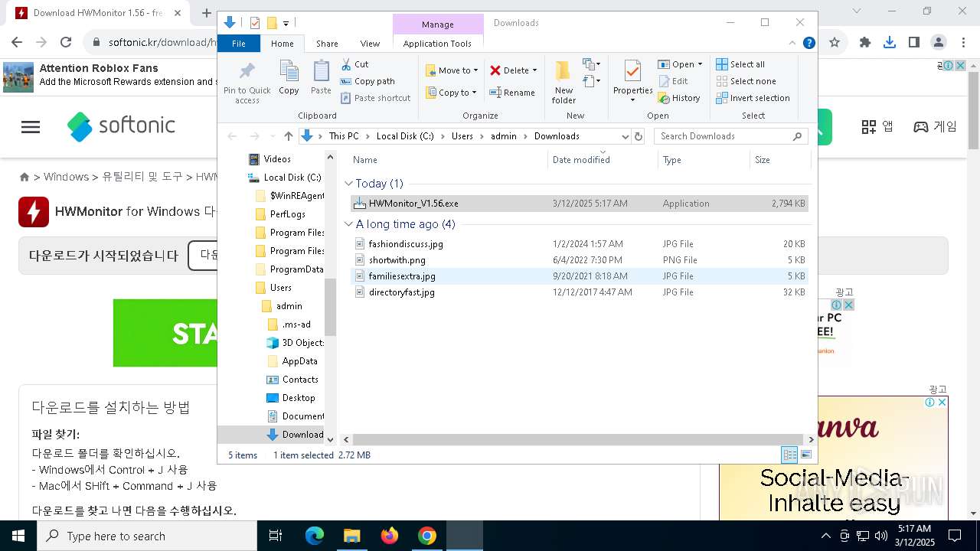Click Users in address breadcrumb
The image size is (980, 551).
[462, 136]
